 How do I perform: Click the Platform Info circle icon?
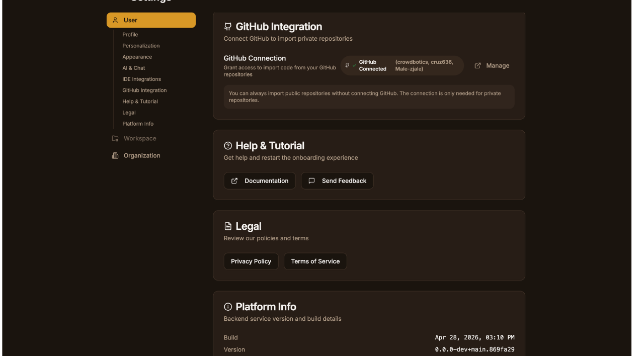[228, 307]
